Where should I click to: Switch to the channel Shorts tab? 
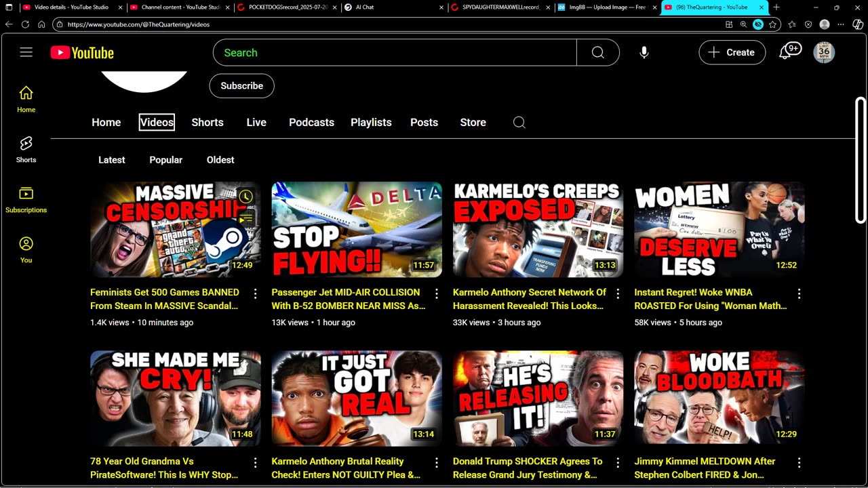208,122
